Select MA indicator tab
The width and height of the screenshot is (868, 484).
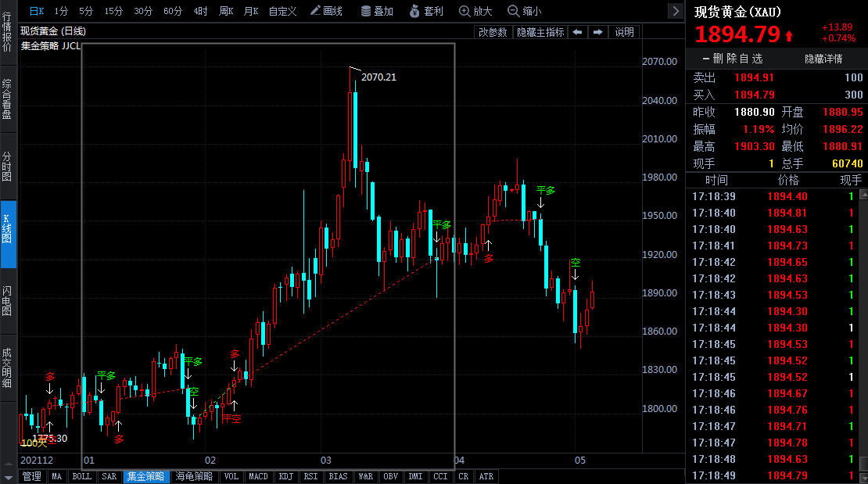57,476
